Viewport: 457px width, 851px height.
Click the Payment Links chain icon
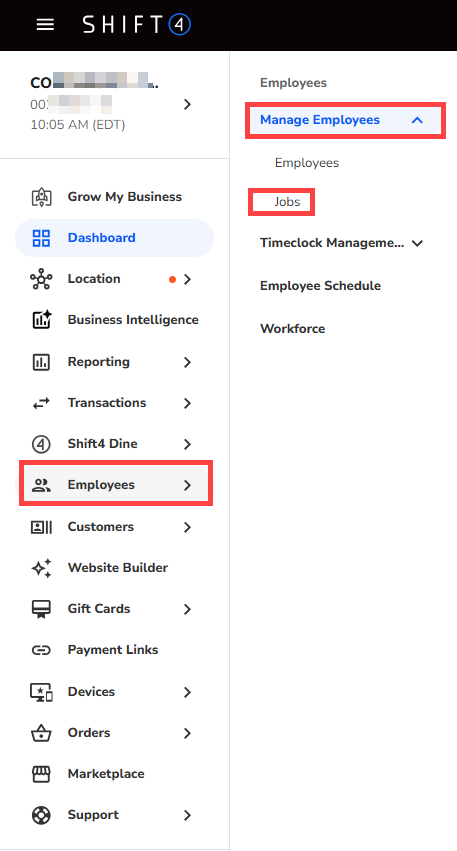(x=41, y=650)
